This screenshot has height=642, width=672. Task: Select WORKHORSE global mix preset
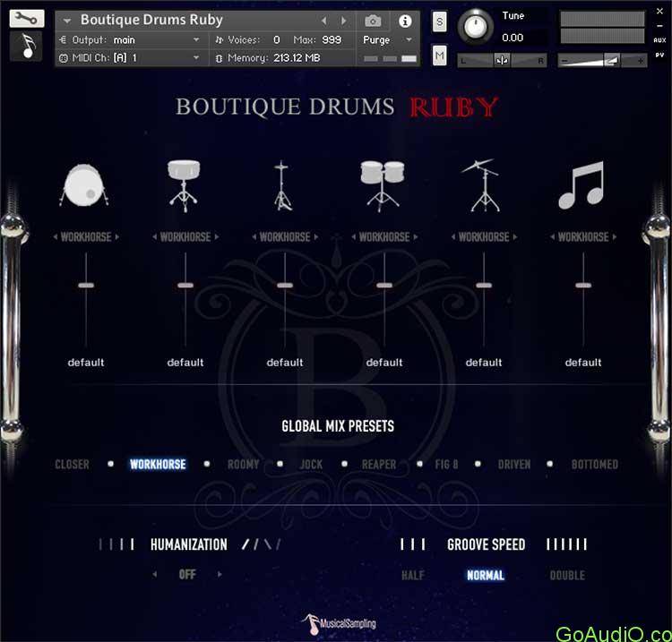[x=158, y=464]
